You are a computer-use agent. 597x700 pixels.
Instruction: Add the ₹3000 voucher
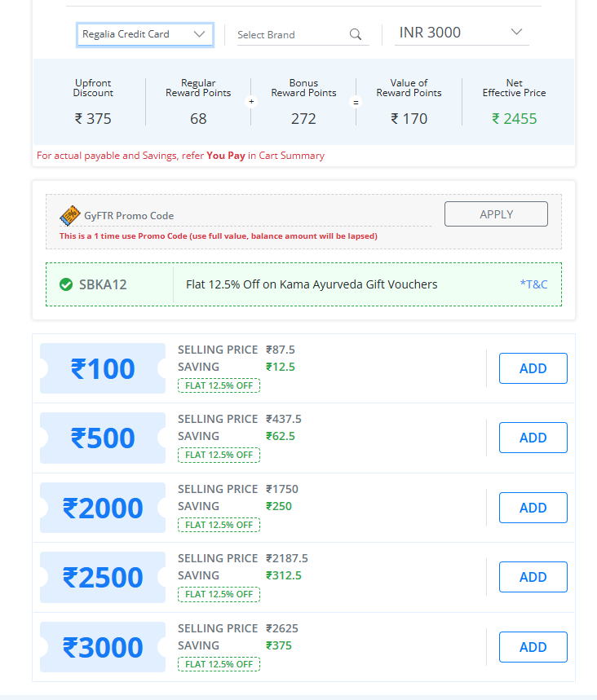533,647
